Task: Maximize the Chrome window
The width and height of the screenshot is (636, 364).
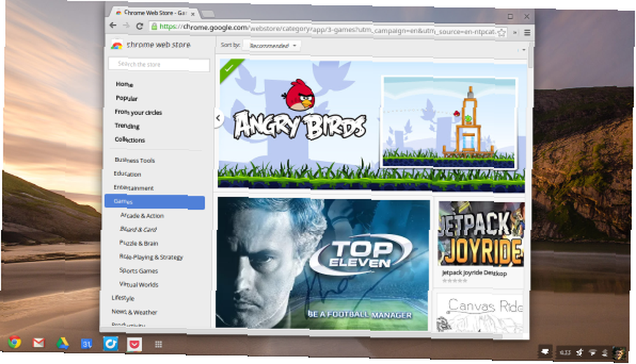Action: pos(510,17)
